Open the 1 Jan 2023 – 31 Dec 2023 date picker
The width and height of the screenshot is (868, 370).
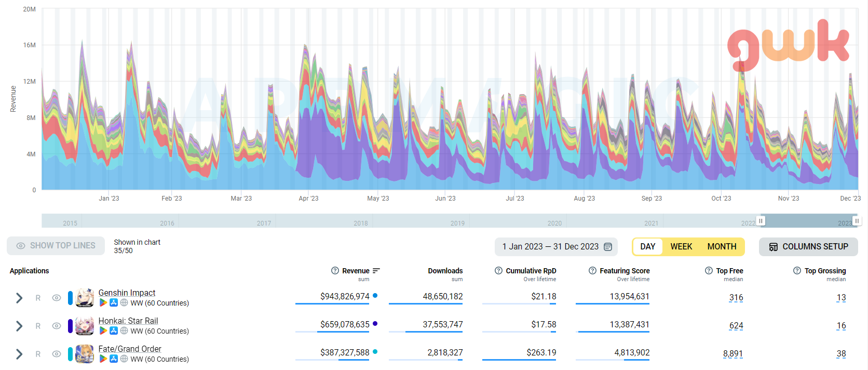pyautogui.click(x=557, y=247)
